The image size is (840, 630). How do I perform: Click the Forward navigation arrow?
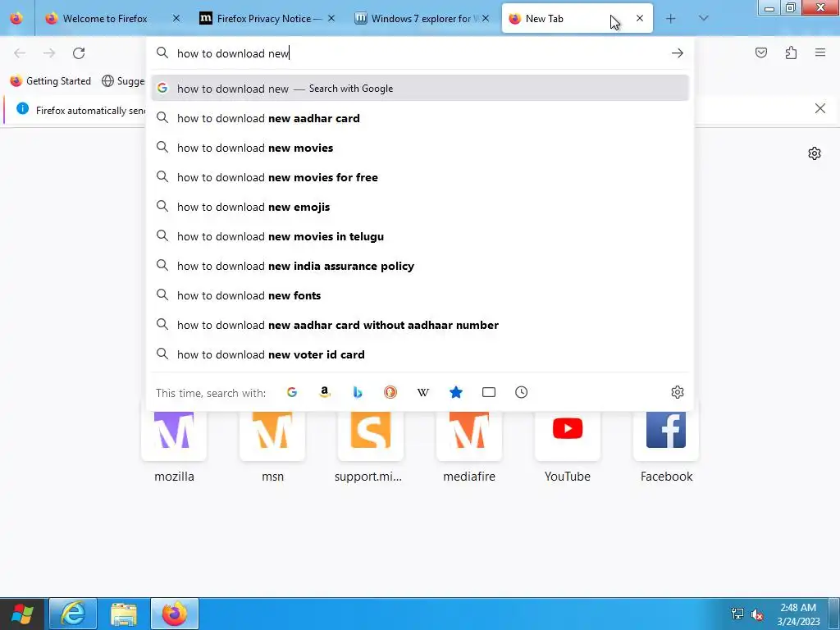tap(49, 53)
